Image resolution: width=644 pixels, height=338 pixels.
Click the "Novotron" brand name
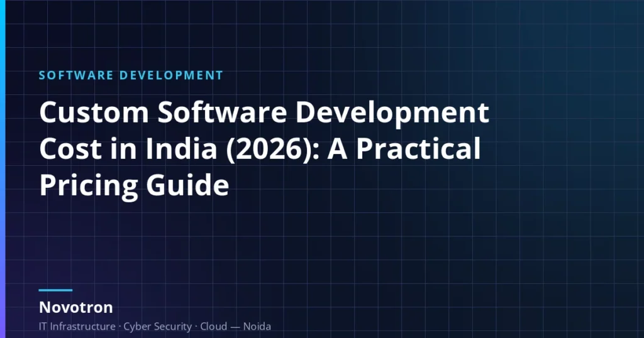click(x=76, y=307)
